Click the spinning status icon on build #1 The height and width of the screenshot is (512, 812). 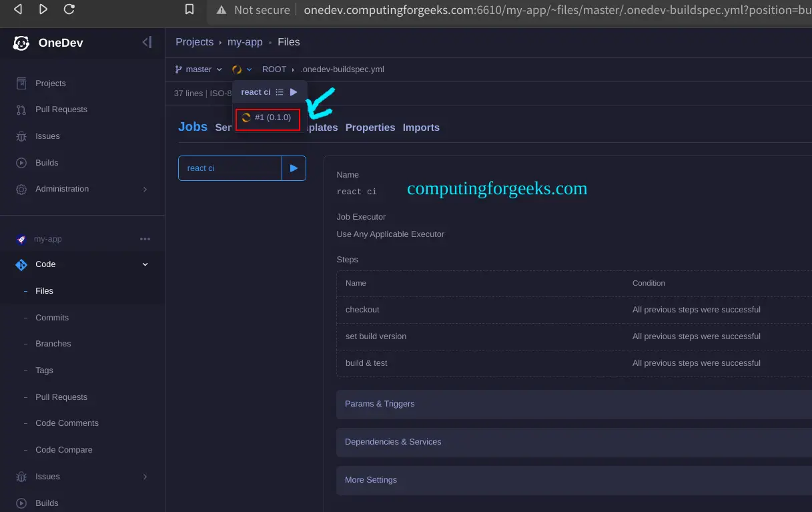[246, 117]
